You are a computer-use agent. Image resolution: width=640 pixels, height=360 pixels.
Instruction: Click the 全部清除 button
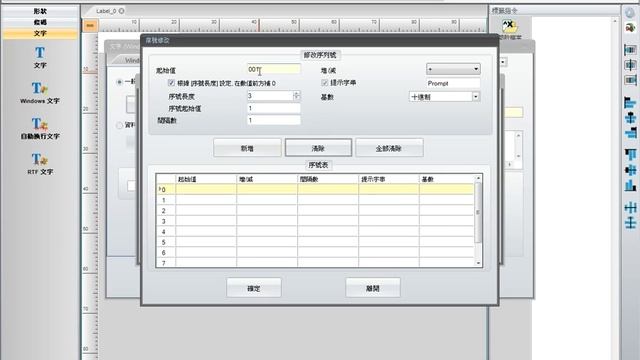point(389,148)
